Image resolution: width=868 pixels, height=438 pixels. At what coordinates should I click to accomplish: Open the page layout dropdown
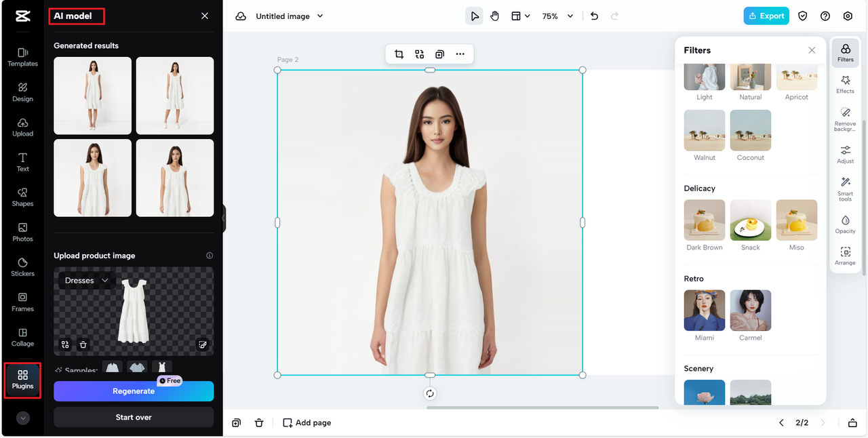pyautogui.click(x=520, y=16)
